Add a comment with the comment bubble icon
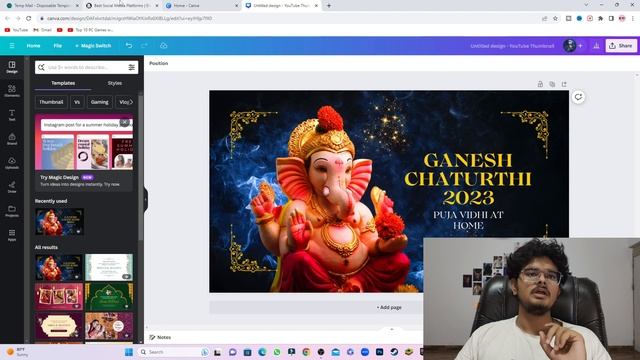The height and width of the screenshot is (360, 640). pyautogui.click(x=578, y=97)
